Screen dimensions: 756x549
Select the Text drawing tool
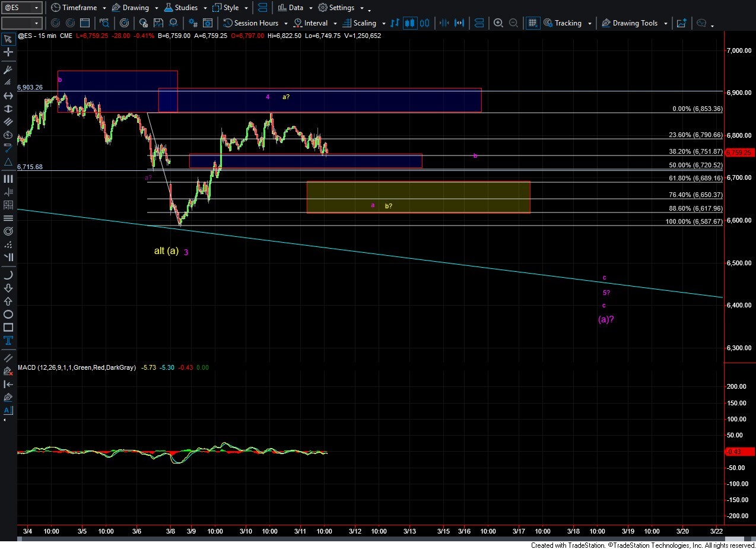pyautogui.click(x=8, y=340)
